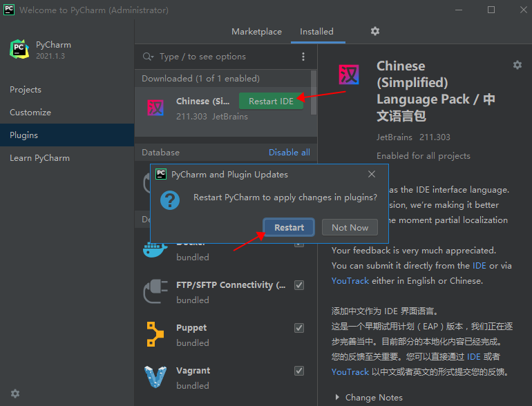Click the green Restart IDE button
Image resolution: width=532 pixels, height=406 pixels.
coord(271,101)
